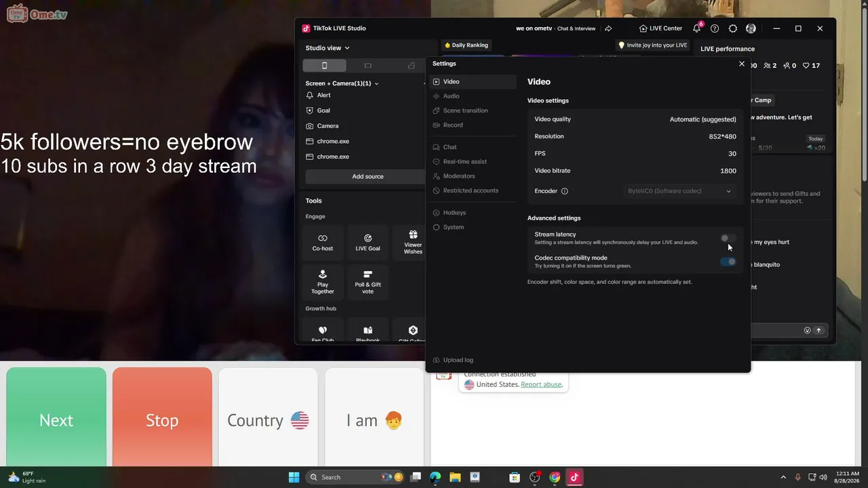Open TikTok LIVE Studio taskbar icon
Screen dimensions: 868x488
pos(574,477)
